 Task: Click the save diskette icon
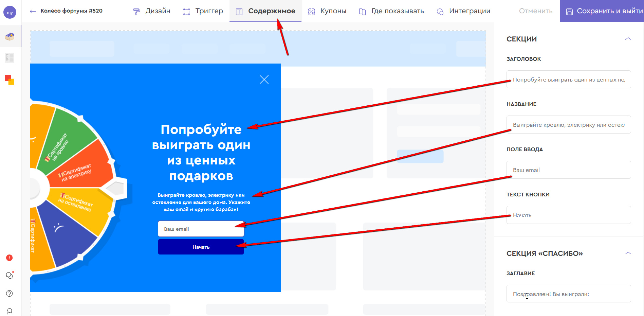pos(569,12)
